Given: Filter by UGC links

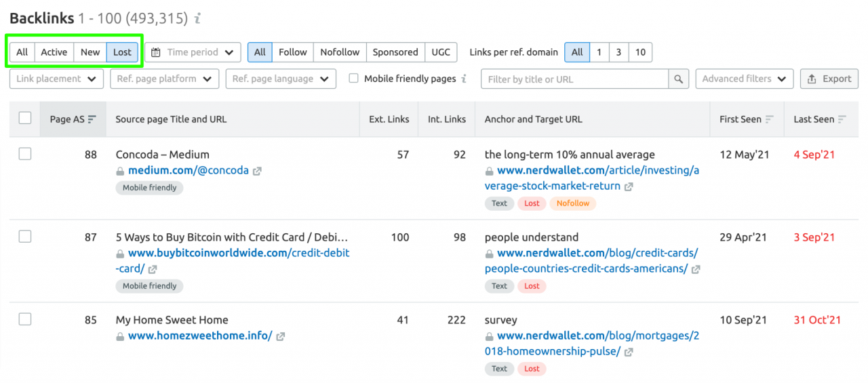Looking at the screenshot, I should pos(441,52).
